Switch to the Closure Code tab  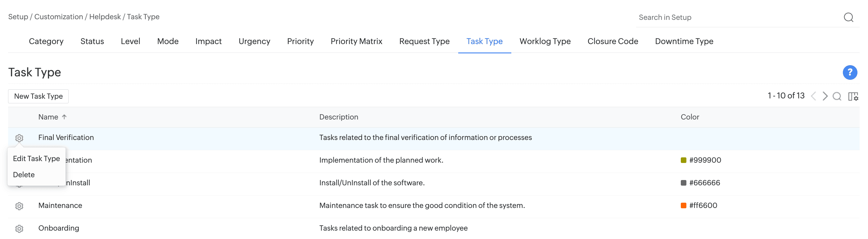point(613,42)
